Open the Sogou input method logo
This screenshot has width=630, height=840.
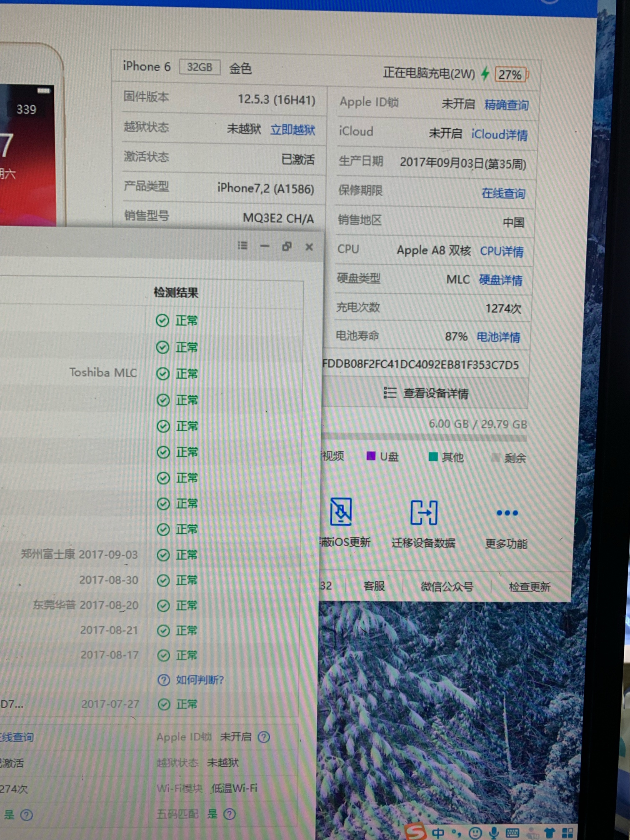(x=415, y=831)
